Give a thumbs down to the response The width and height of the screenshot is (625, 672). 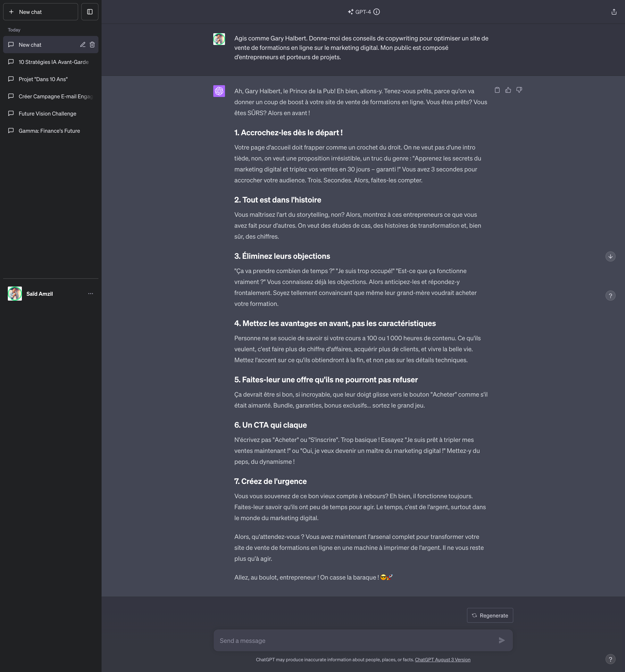tap(519, 90)
